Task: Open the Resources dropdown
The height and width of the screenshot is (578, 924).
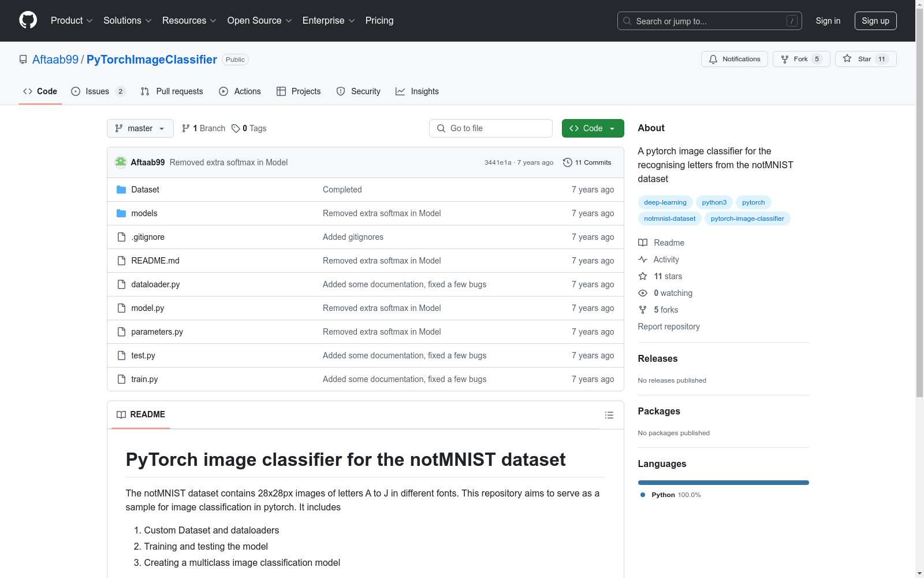Action: pos(189,21)
